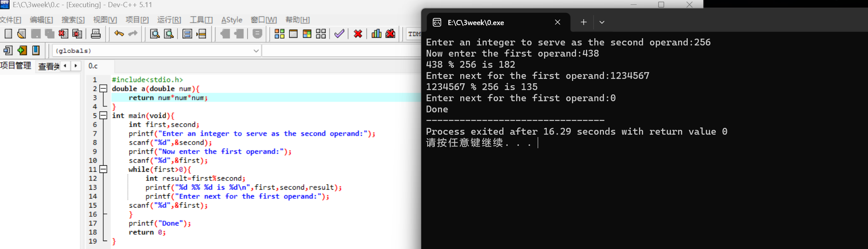868x249 pixels.
Task: Open the 搜索[S] menu
Action: click(x=73, y=20)
